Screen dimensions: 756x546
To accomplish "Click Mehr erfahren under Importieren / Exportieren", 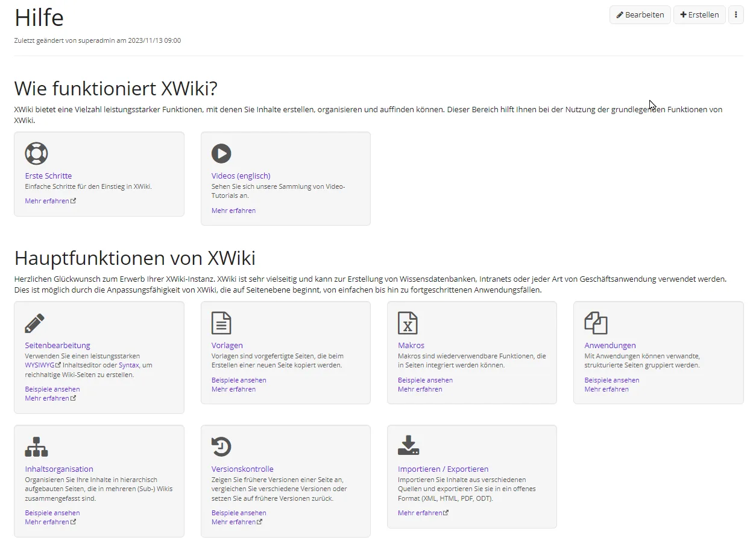I will tap(420, 513).
